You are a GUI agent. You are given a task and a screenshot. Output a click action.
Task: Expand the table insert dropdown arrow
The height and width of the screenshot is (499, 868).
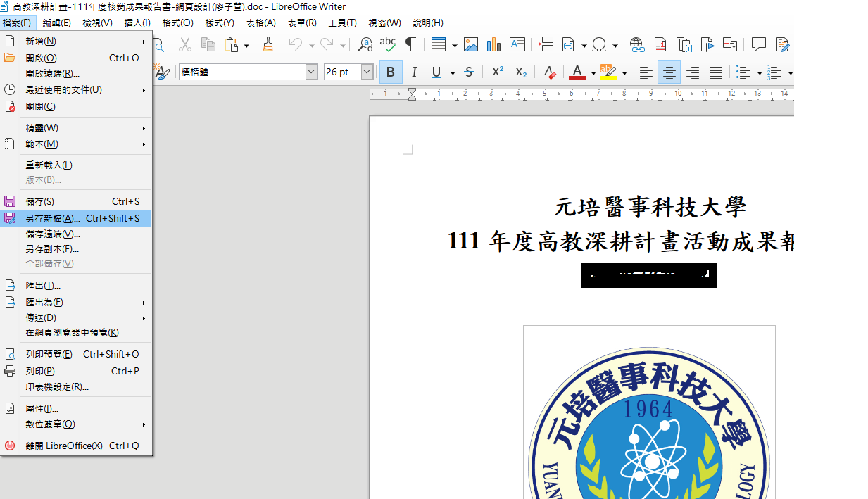click(x=454, y=46)
